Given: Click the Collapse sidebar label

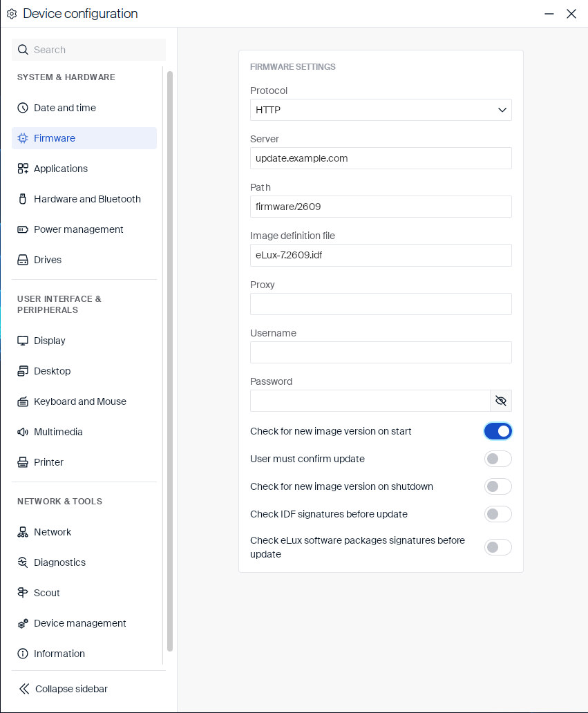Looking at the screenshot, I should pyautogui.click(x=71, y=689).
